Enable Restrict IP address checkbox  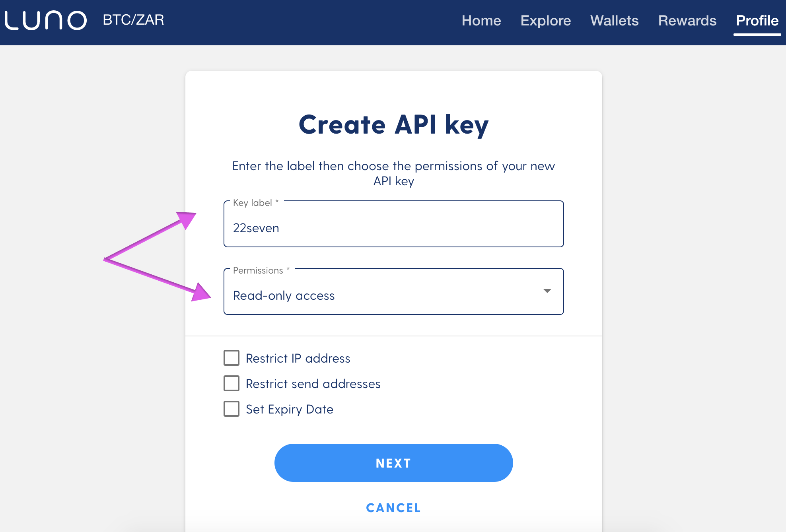pyautogui.click(x=231, y=359)
